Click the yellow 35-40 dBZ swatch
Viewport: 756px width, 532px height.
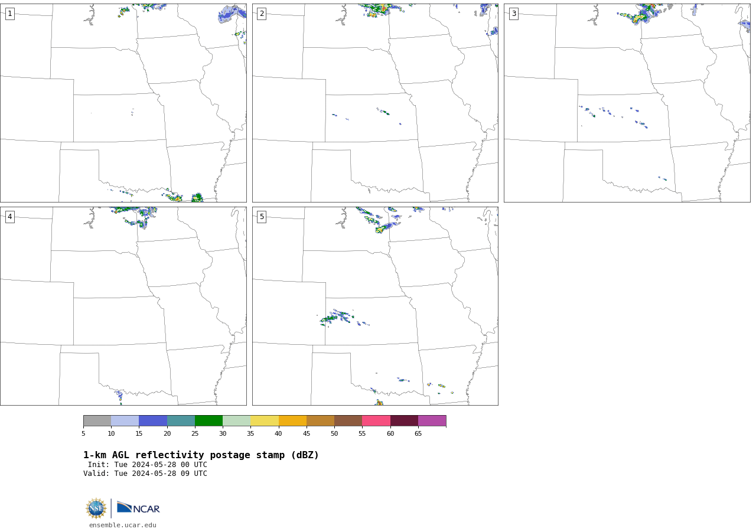265,421
